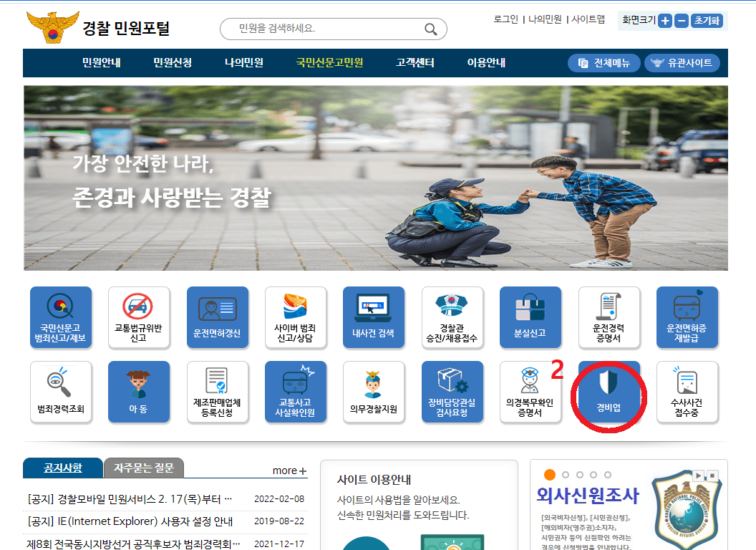Click 사이트 이용안내 heading
Screen dimensions: 756x550
tap(374, 480)
